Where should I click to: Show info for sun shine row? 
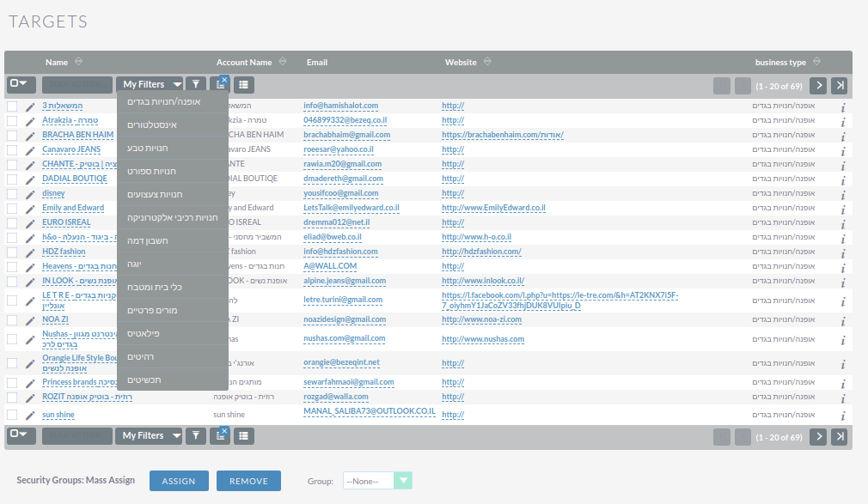tap(843, 416)
